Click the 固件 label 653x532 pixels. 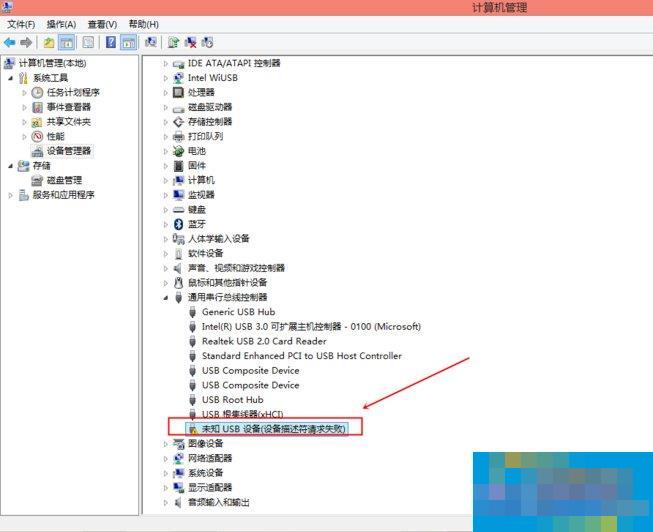pyautogui.click(x=197, y=165)
